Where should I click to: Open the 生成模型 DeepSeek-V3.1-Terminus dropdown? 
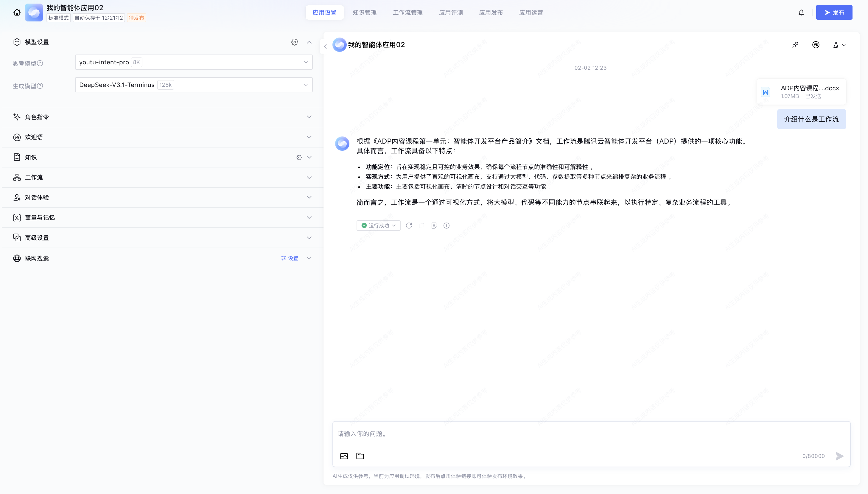pos(193,85)
